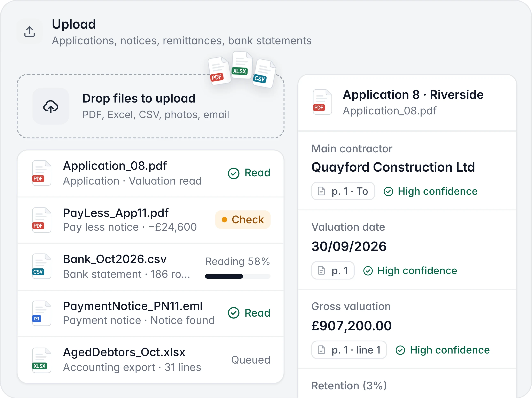This screenshot has height=398, width=532.
Task: Select the AgedDebtors_Oct.xlsx file name
Action: tap(124, 352)
